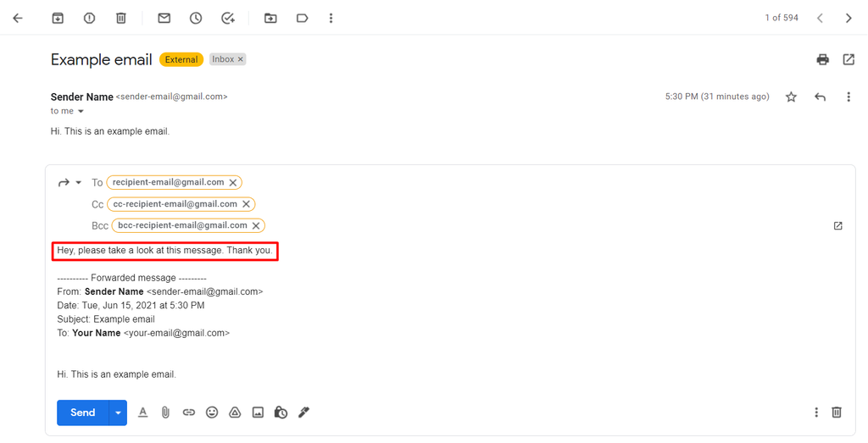This screenshot has width=868, height=443.
Task: Insert a photo into message
Action: tap(258, 412)
